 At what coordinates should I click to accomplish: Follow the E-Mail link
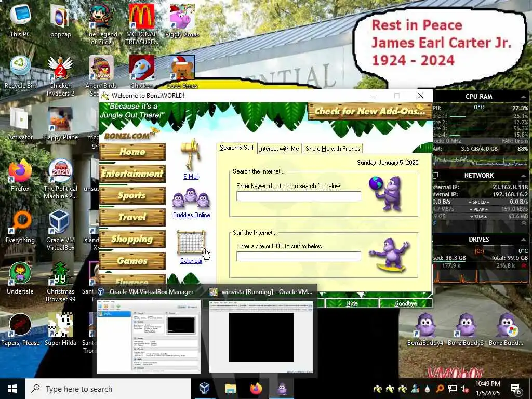[x=191, y=177]
